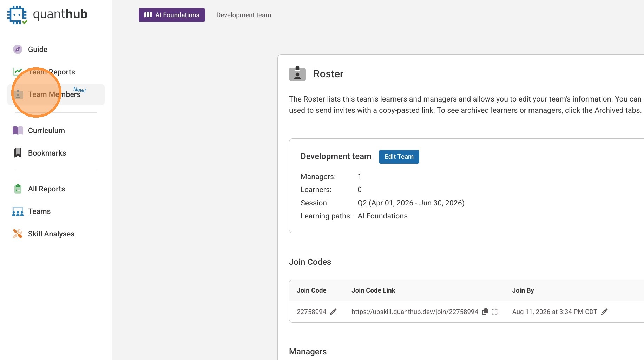Open the Guide compass icon
Image resolution: width=644 pixels, height=360 pixels.
[x=18, y=50]
